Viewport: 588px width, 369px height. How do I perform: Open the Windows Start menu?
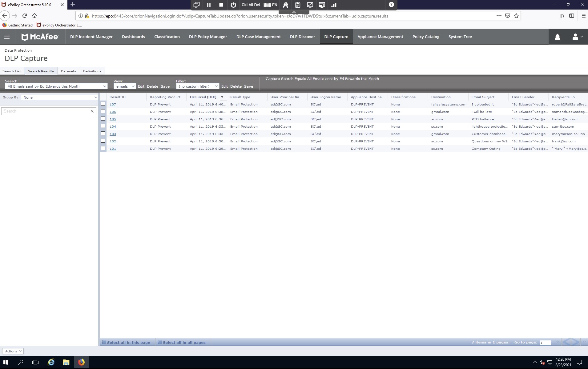6,362
